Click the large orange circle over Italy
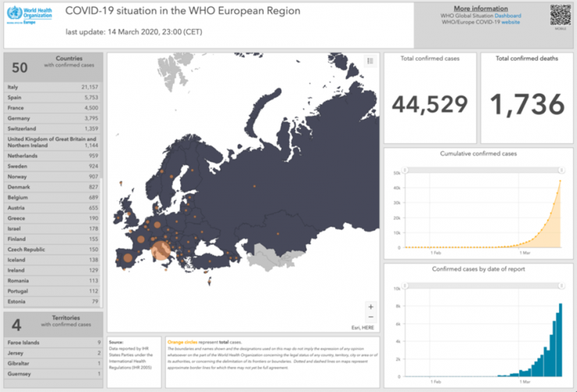The height and width of the screenshot is (392, 577). click(x=161, y=250)
